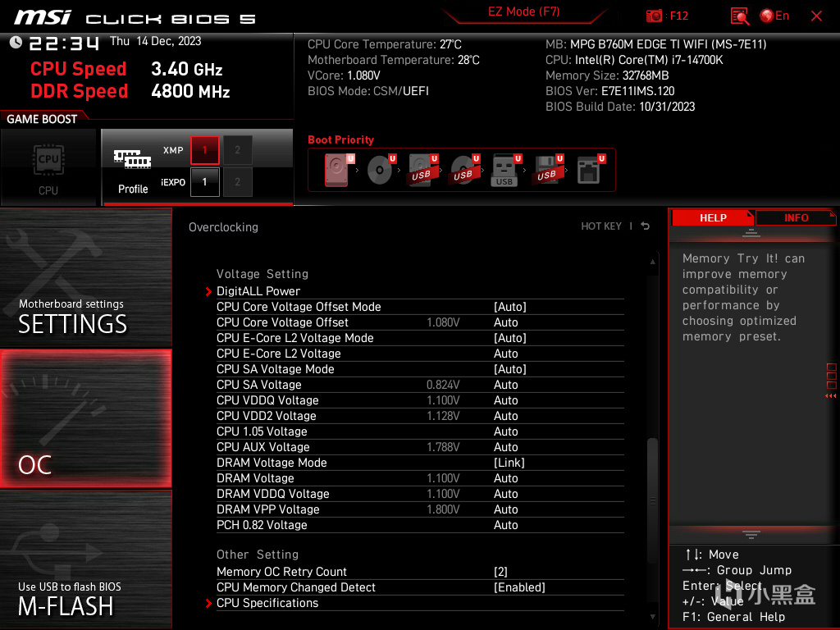Open the BIOS search magnifier icon
The width and height of the screenshot is (840, 630).
pyautogui.click(x=739, y=16)
